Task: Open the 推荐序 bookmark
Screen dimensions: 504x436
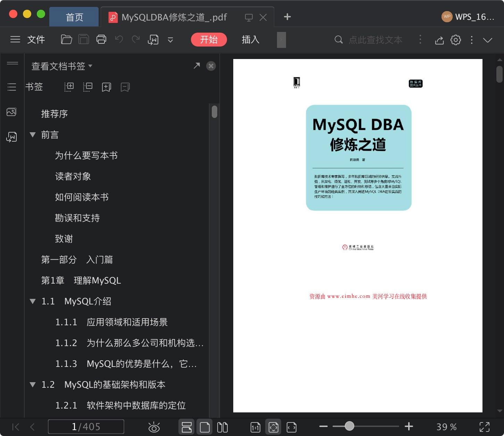Action: click(x=54, y=114)
